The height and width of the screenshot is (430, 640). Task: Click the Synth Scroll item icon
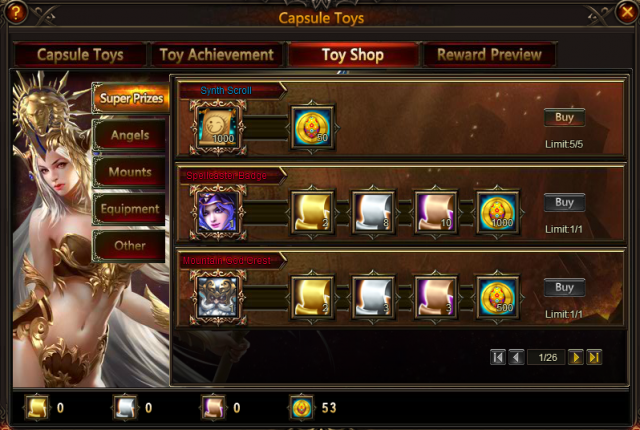218,128
